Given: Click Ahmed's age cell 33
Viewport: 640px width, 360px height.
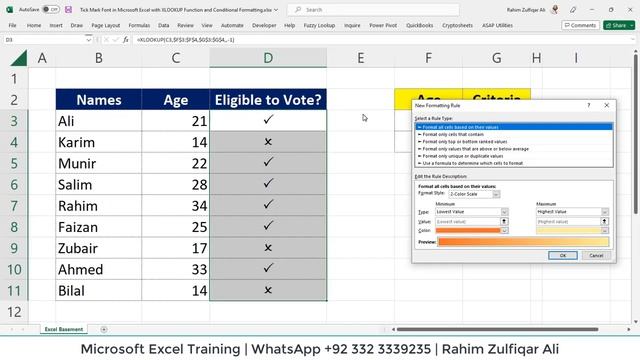Looking at the screenshot, I should tap(176, 269).
